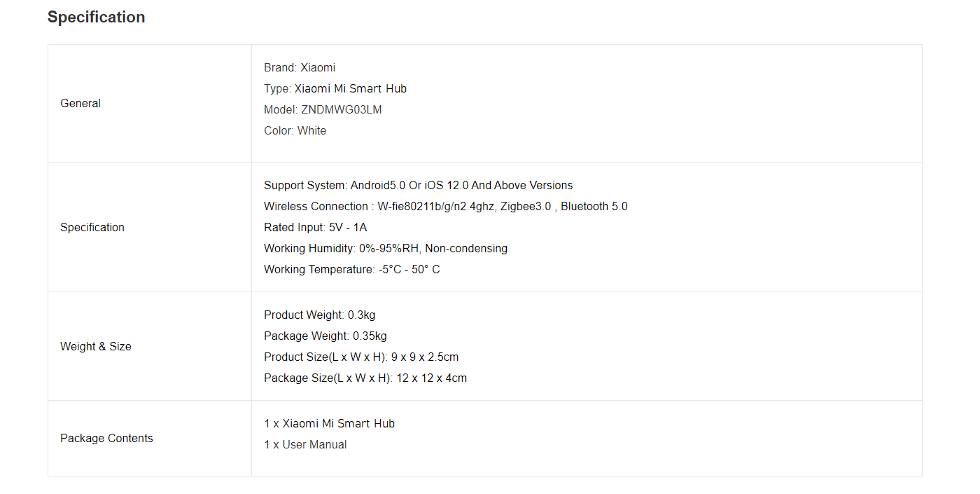Click the Product Size 9 x 9 x 2.5cm line
This screenshot has height=494, width=980.
click(361, 357)
